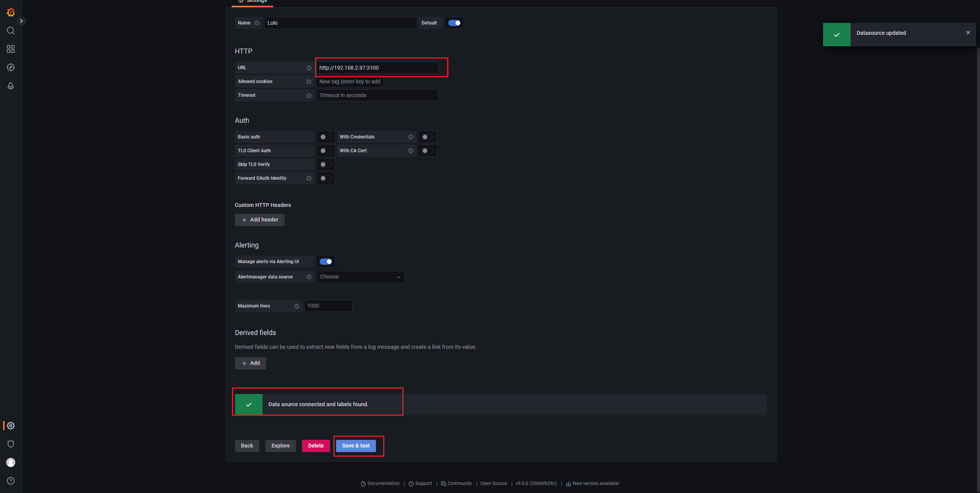
Task: Open Explore compass icon in sidebar
Action: [x=11, y=67]
